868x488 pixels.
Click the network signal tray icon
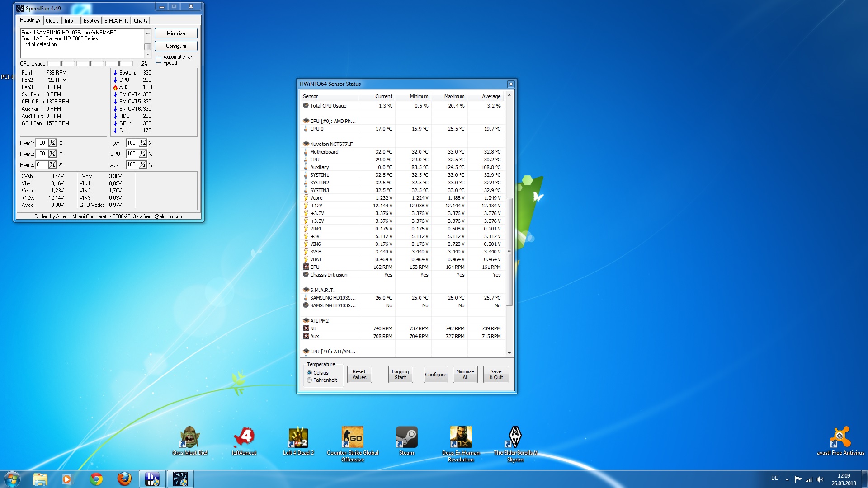pyautogui.click(x=809, y=479)
